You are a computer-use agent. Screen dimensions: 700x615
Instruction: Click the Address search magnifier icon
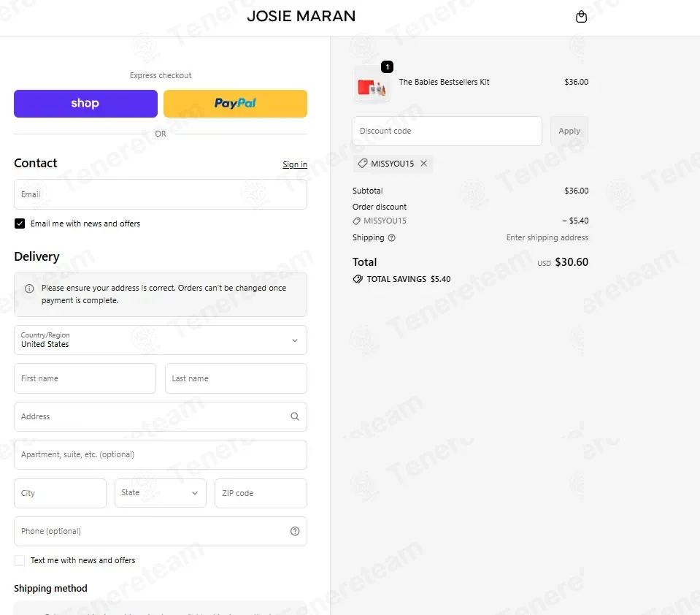coord(295,416)
